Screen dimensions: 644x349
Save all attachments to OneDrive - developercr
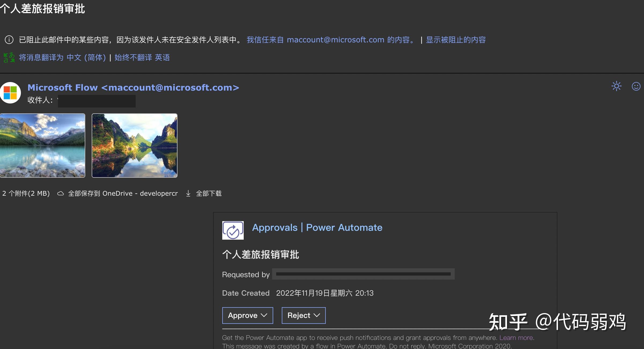123,194
